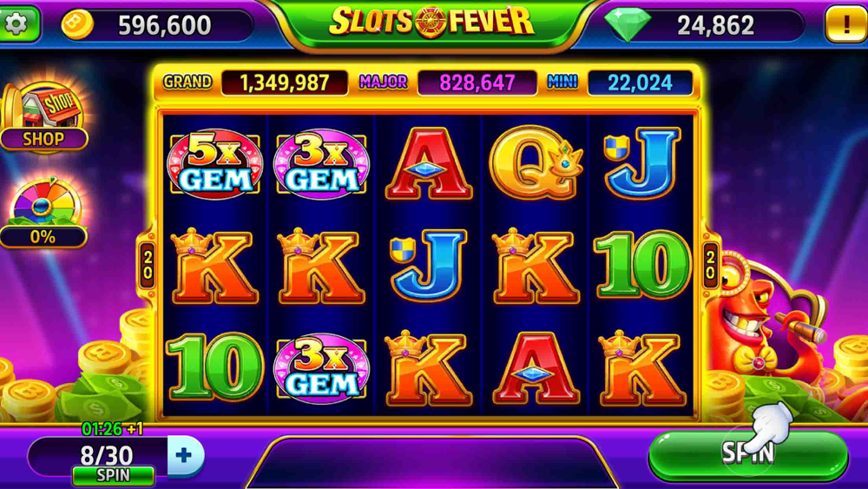Open the settings gear icon
This screenshot has width=868, height=489.
coord(16,23)
